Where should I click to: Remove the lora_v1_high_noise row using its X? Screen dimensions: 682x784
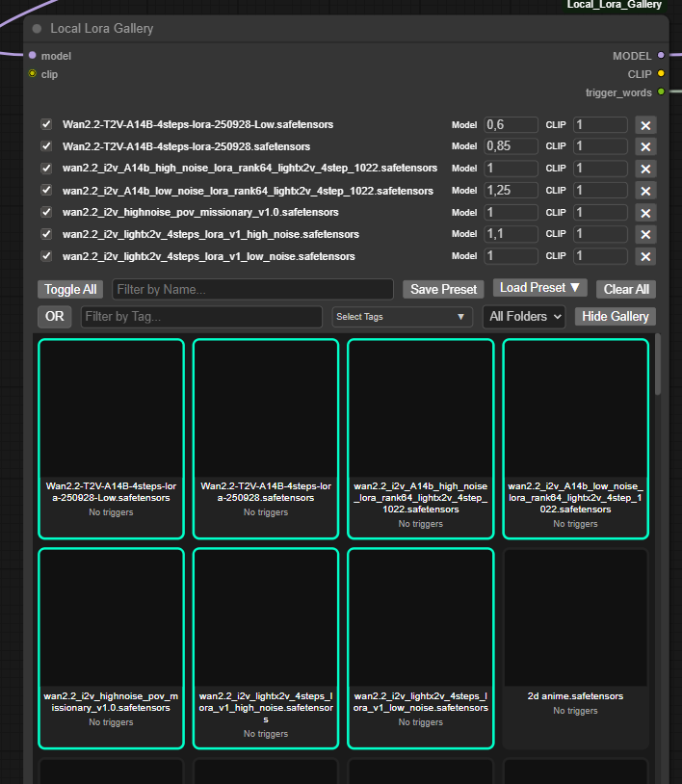pos(645,234)
